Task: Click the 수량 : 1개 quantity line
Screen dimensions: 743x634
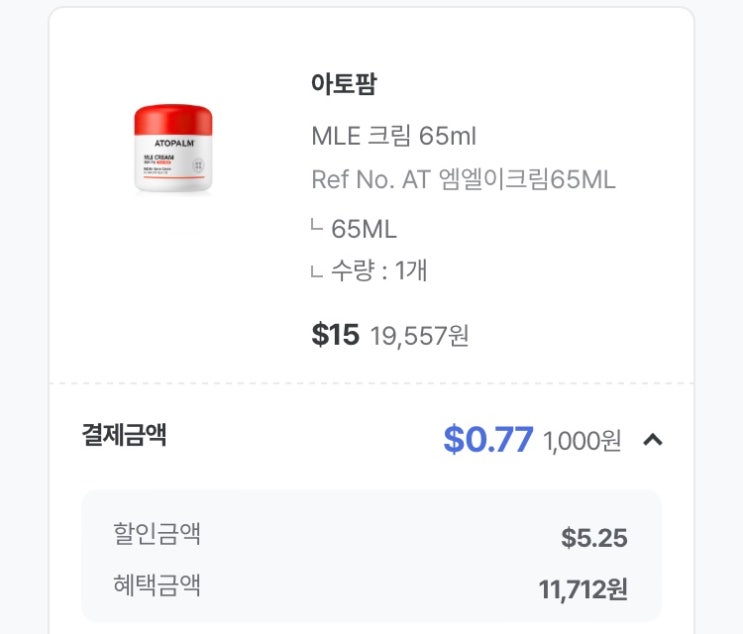Action: (x=379, y=270)
